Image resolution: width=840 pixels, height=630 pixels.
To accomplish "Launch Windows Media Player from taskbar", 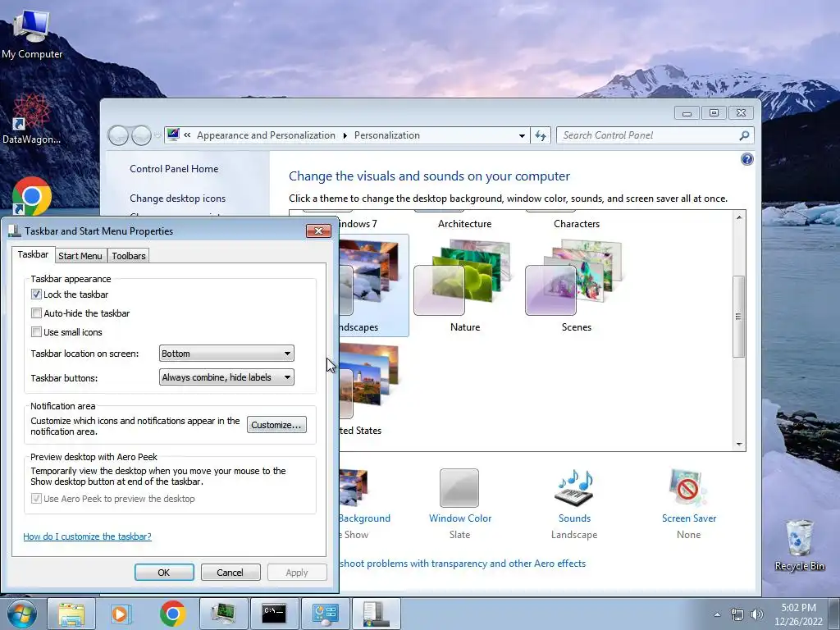I will point(121,614).
